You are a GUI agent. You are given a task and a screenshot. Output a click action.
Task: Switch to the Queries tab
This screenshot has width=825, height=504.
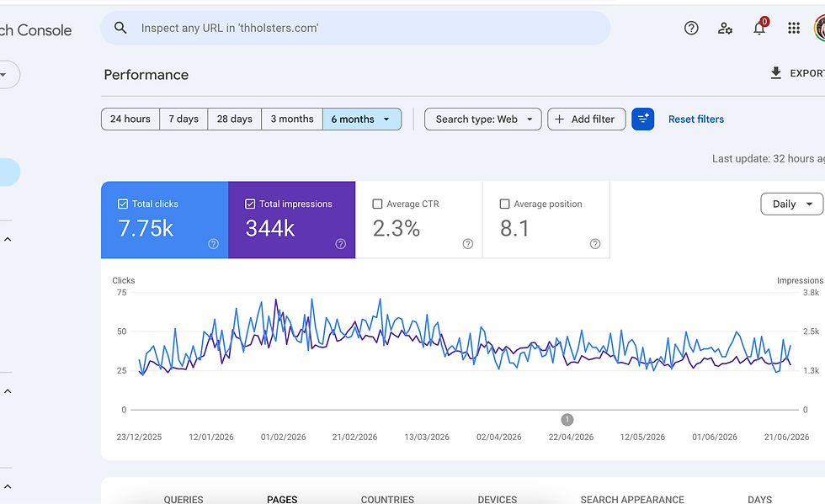[x=184, y=499]
